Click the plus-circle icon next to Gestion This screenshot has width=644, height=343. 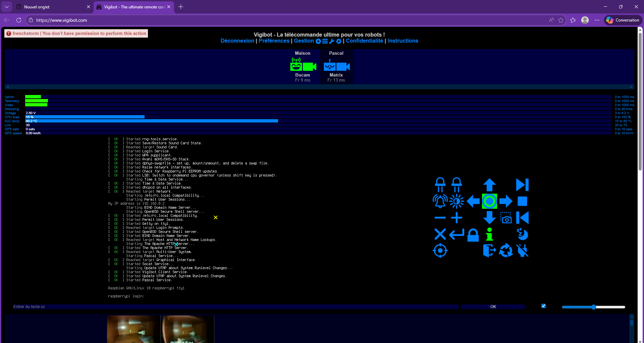tap(318, 41)
